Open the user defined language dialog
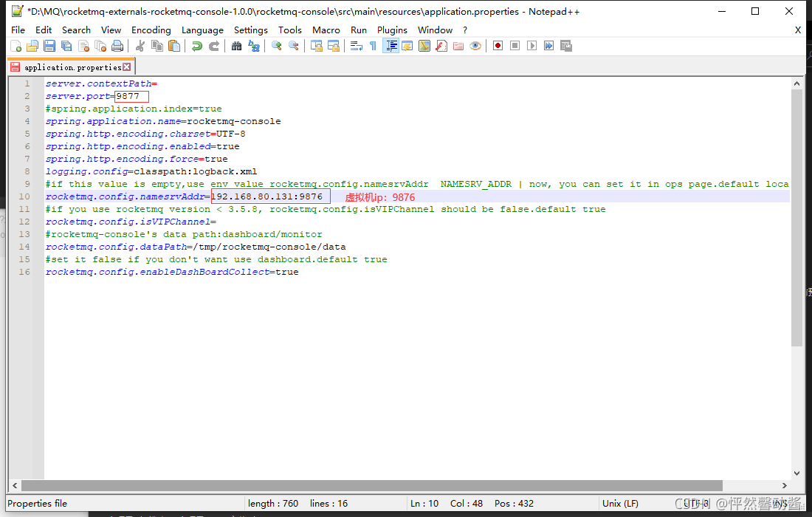Screen dimensions: 812x517 (x=407, y=46)
